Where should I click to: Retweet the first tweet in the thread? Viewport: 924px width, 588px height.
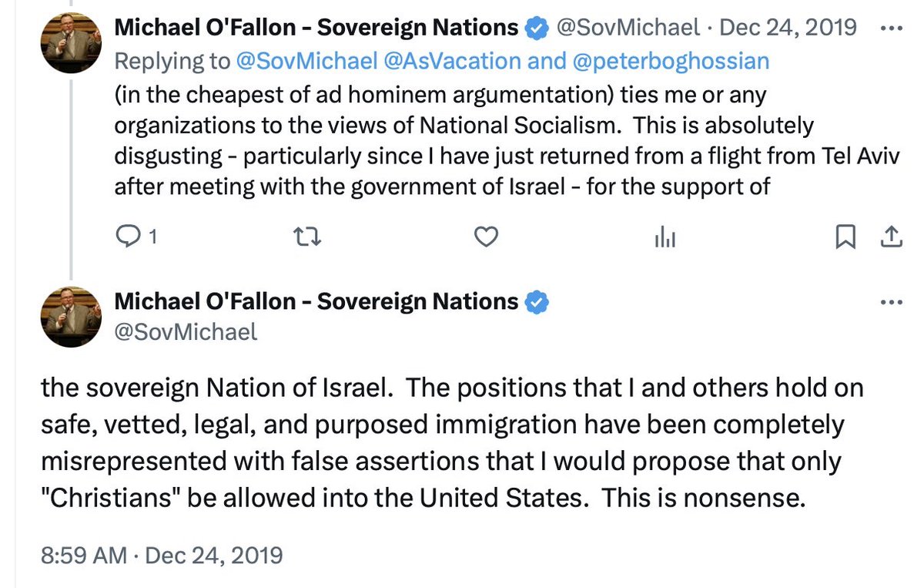[308, 238]
